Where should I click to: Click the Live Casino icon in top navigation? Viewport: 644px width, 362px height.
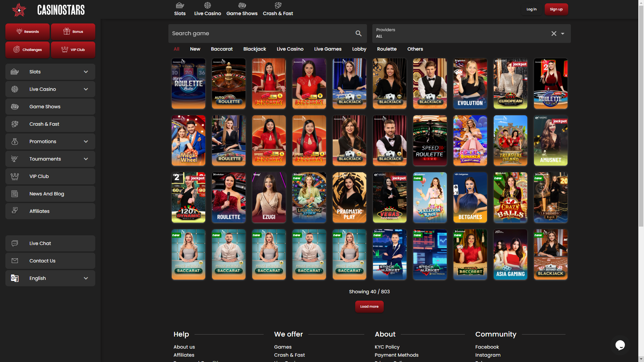pos(207,5)
